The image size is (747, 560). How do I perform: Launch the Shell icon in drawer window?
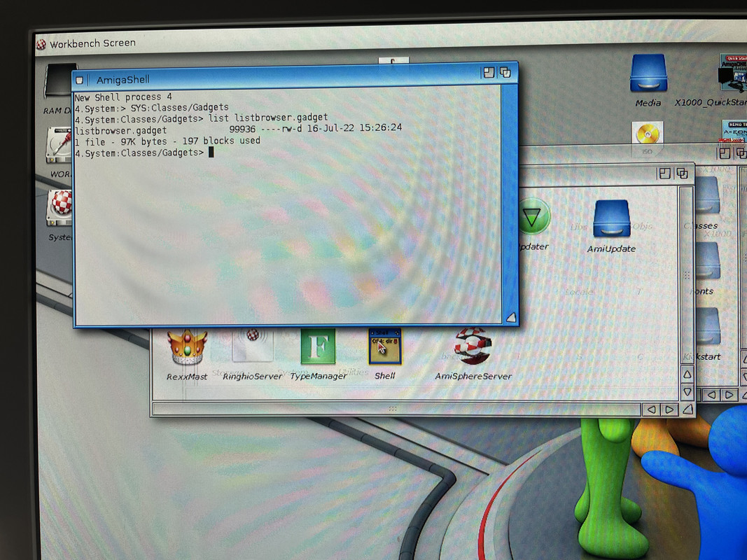click(385, 348)
